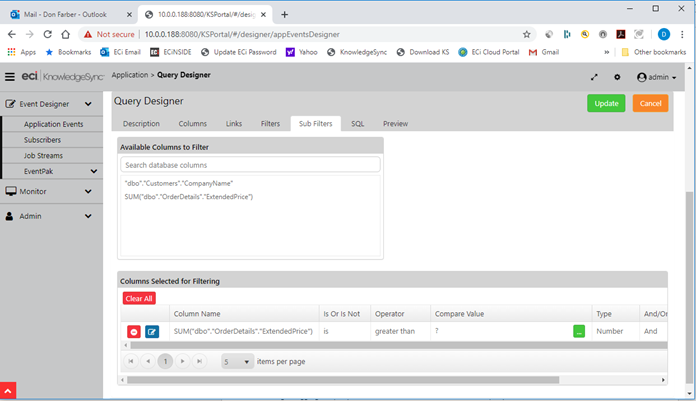The image size is (696, 401).
Task: Edit the SUM ExtendedPrice filter row
Action: tap(152, 331)
